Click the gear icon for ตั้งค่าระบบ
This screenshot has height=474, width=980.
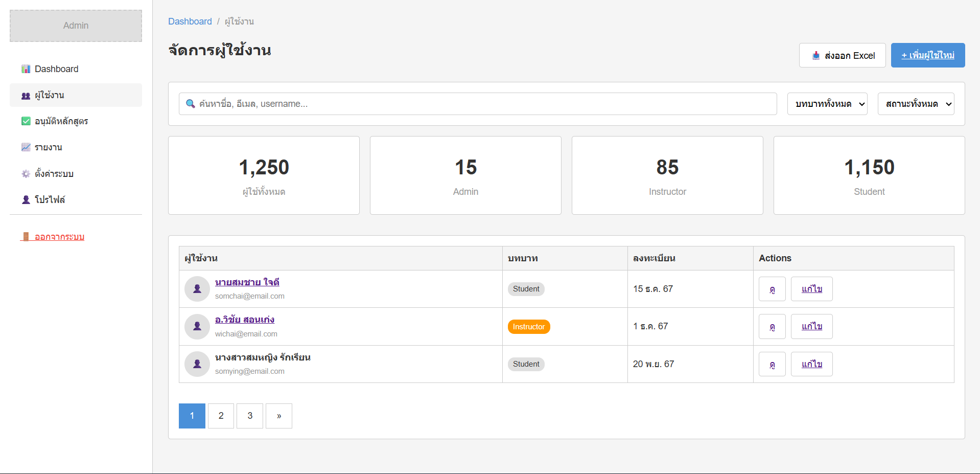point(26,174)
